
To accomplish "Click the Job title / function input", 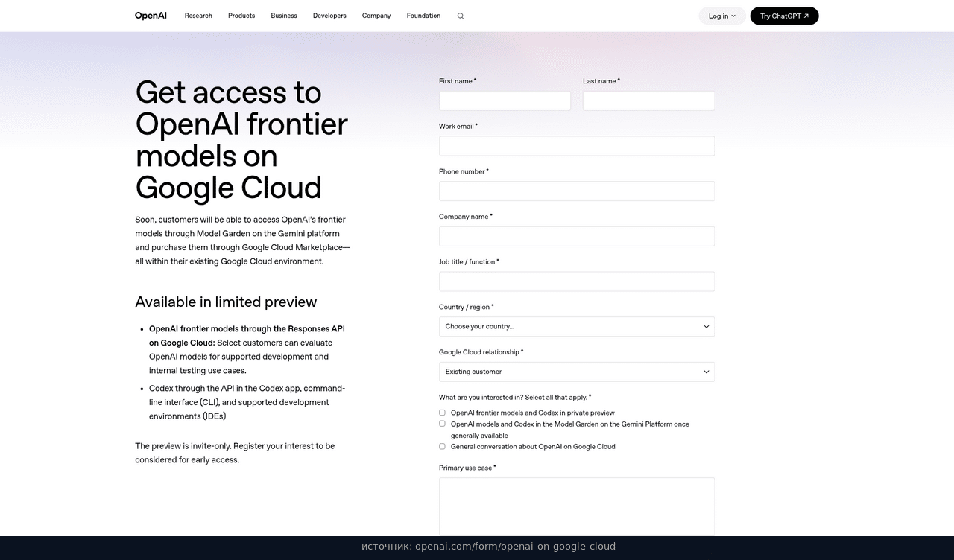I will point(577,281).
